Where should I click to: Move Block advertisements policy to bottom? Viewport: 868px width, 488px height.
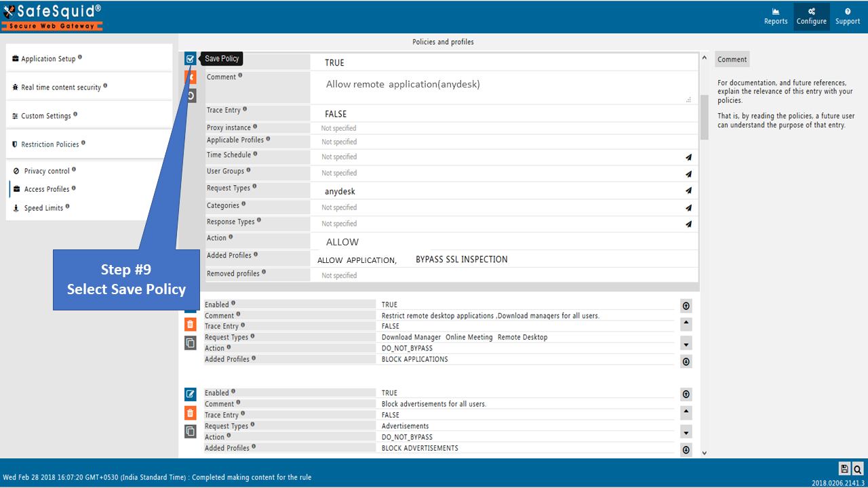pos(686,450)
